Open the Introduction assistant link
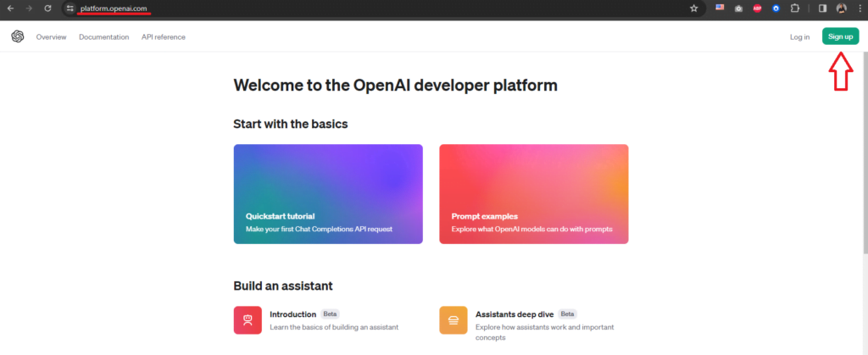Viewport: 868px width, 355px height. tap(292, 314)
